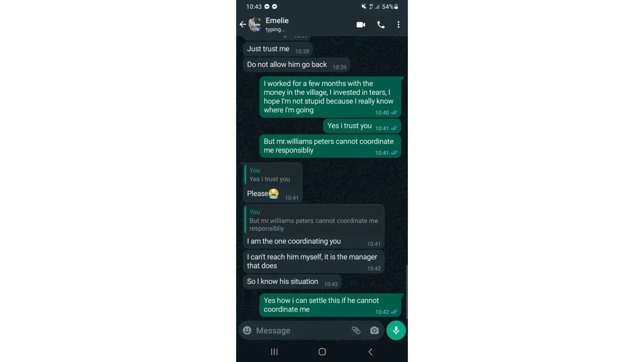The image size is (644, 362).
Task: Select the 'Just trust me' message
Action: [x=277, y=49]
